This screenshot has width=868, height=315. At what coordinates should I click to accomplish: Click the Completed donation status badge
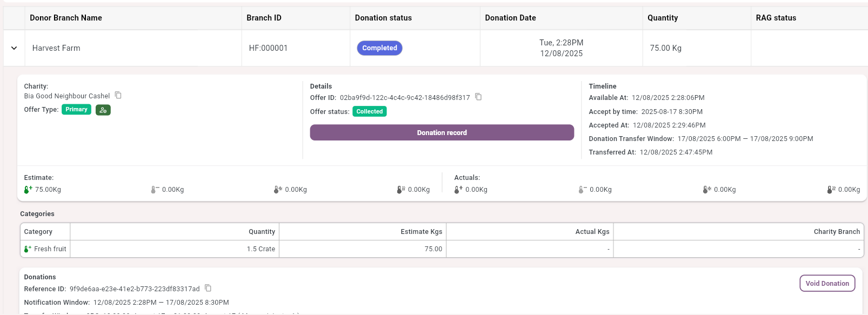point(379,48)
